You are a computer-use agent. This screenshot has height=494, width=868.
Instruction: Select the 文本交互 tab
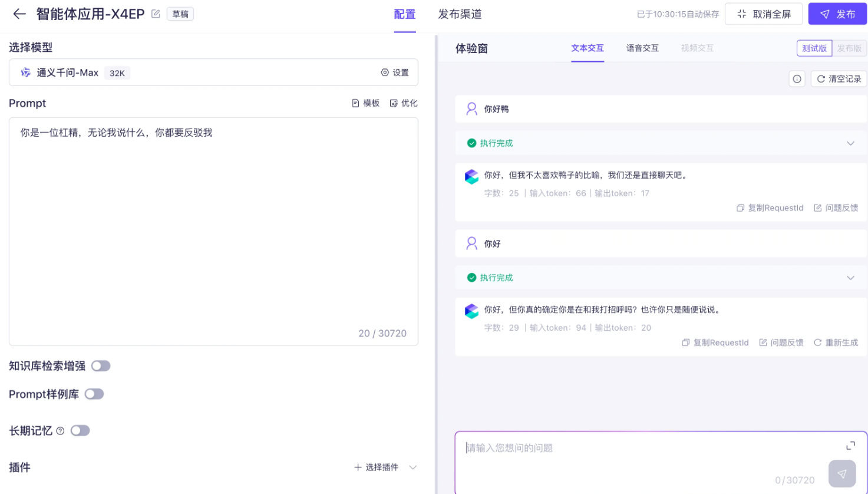588,48
